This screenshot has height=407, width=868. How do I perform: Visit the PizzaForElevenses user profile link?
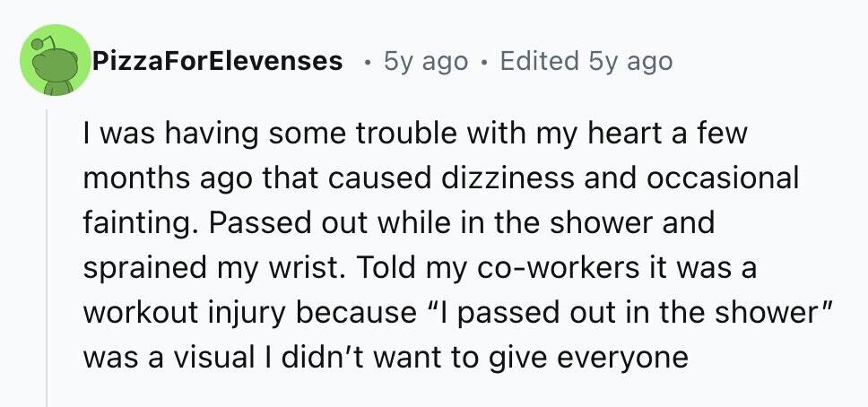(x=218, y=61)
